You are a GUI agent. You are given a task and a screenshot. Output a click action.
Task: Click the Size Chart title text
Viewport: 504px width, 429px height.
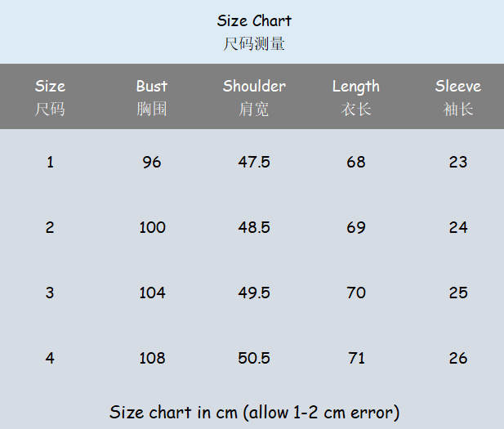click(254, 21)
